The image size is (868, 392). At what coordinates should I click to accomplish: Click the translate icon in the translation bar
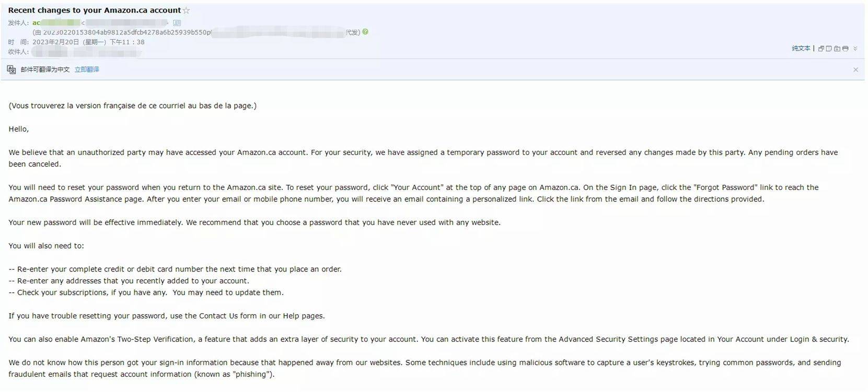tap(11, 69)
